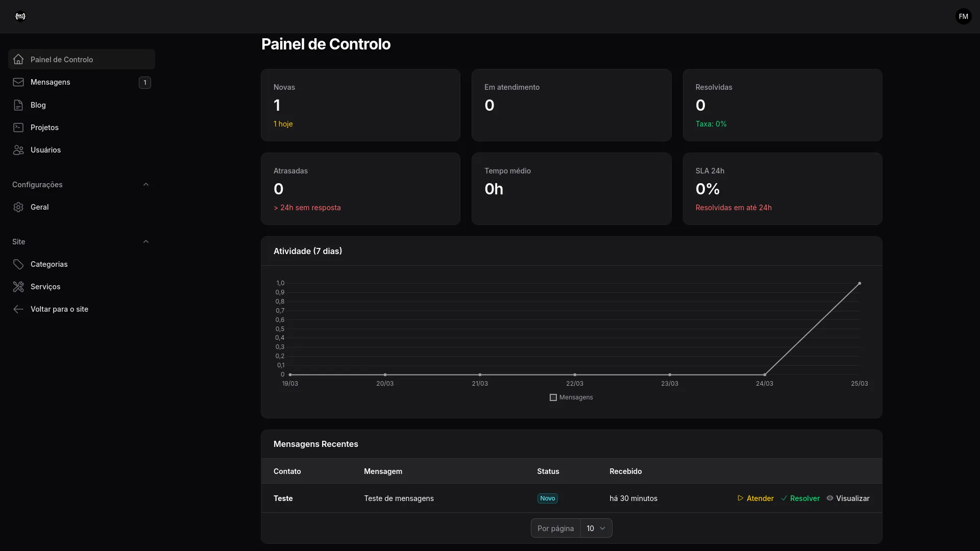This screenshot has width=980, height=551.
Task: Toggle the Mensagens checkbox below the chart
Action: point(553,397)
